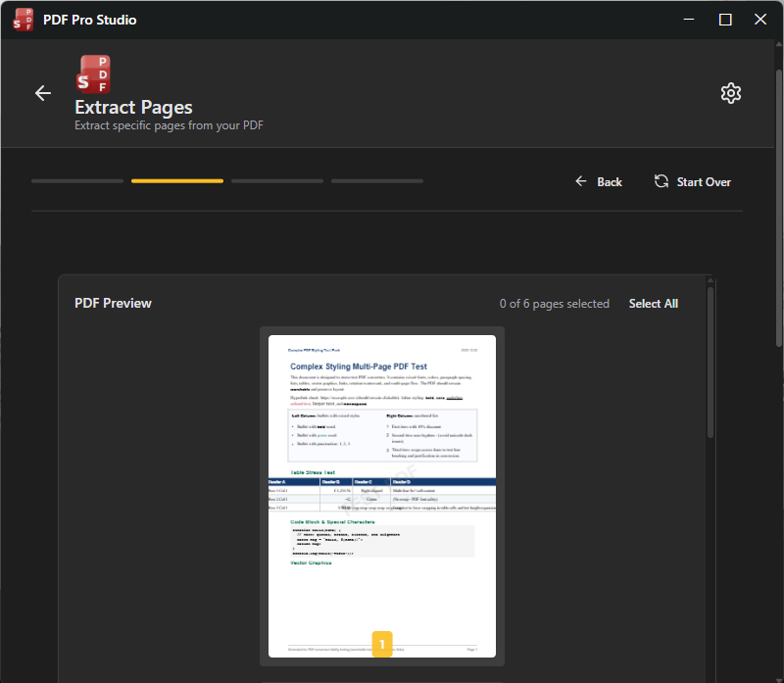Click the fourth step progress segment

[377, 181]
